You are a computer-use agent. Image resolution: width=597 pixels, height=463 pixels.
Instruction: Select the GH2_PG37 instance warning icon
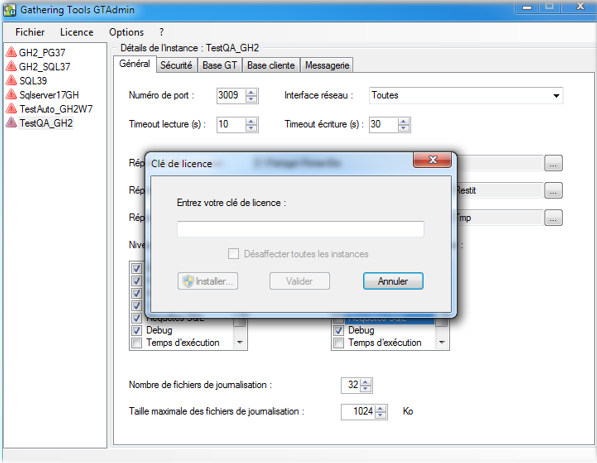tap(11, 52)
